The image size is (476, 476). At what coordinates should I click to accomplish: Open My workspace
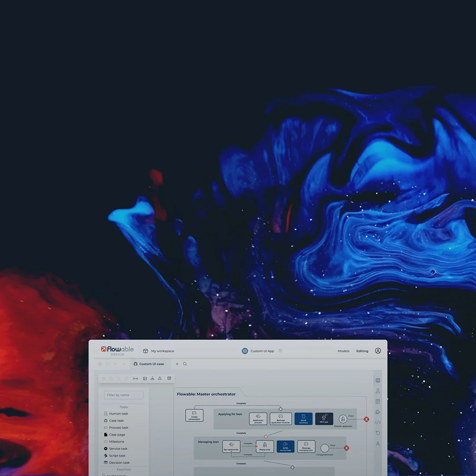point(162,351)
